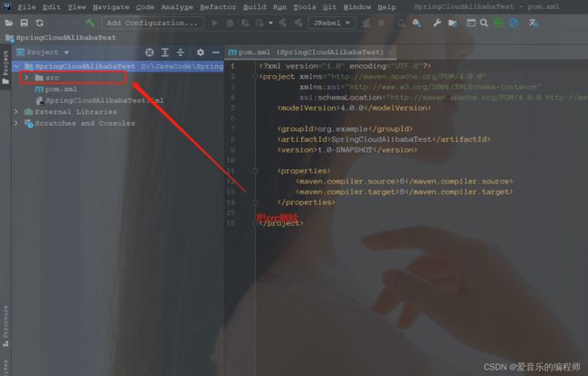Viewport: 588px width, 376px height.
Task: Click the Run with Coverage icon
Action: pyautogui.click(x=245, y=23)
